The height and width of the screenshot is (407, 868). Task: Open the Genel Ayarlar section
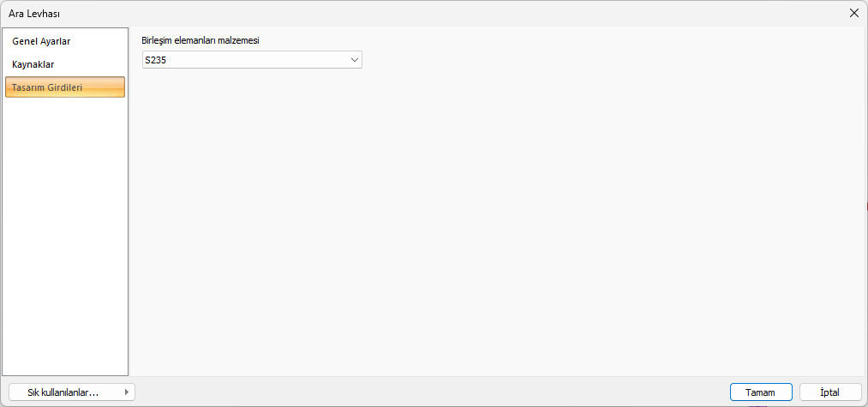(41, 41)
